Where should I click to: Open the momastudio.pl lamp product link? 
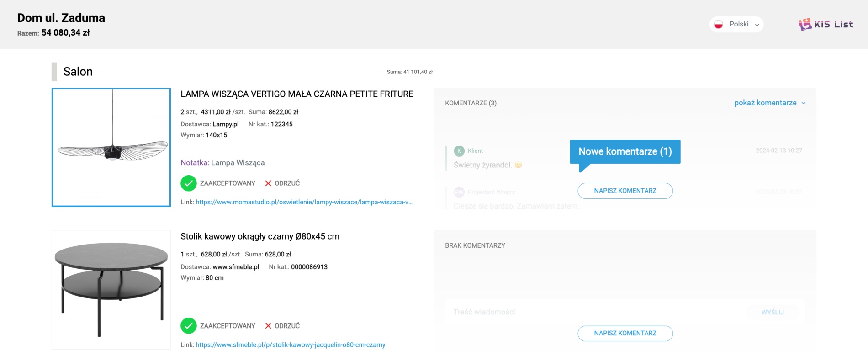[304, 202]
